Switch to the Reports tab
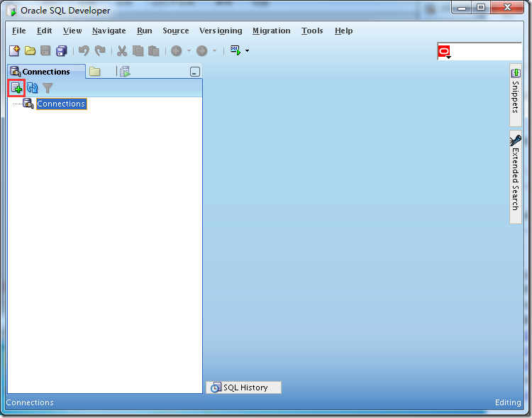 (x=125, y=72)
